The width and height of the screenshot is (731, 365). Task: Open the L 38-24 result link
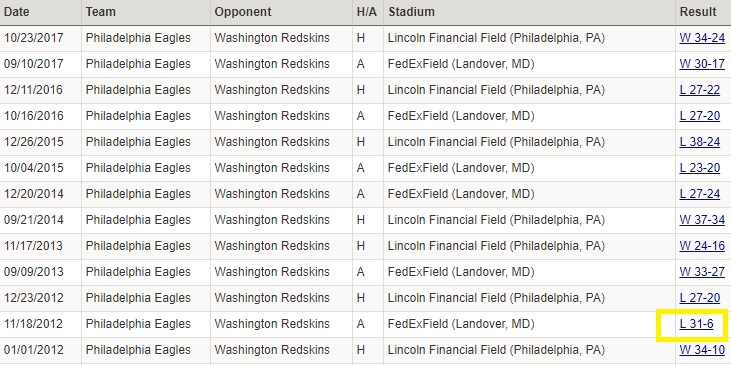(699, 142)
